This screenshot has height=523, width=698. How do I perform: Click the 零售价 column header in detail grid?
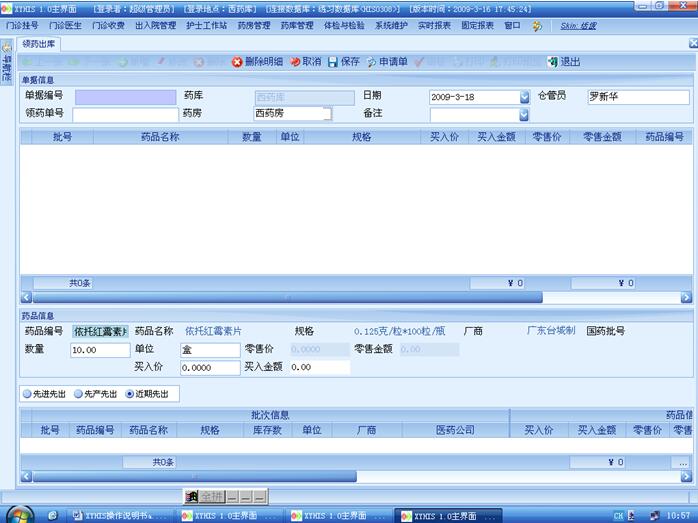click(x=547, y=137)
